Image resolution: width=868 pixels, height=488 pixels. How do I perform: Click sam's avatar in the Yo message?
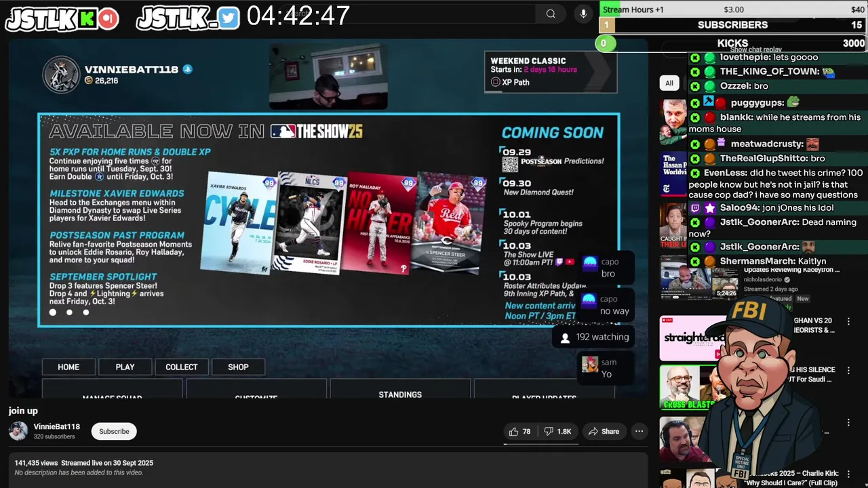(589, 364)
